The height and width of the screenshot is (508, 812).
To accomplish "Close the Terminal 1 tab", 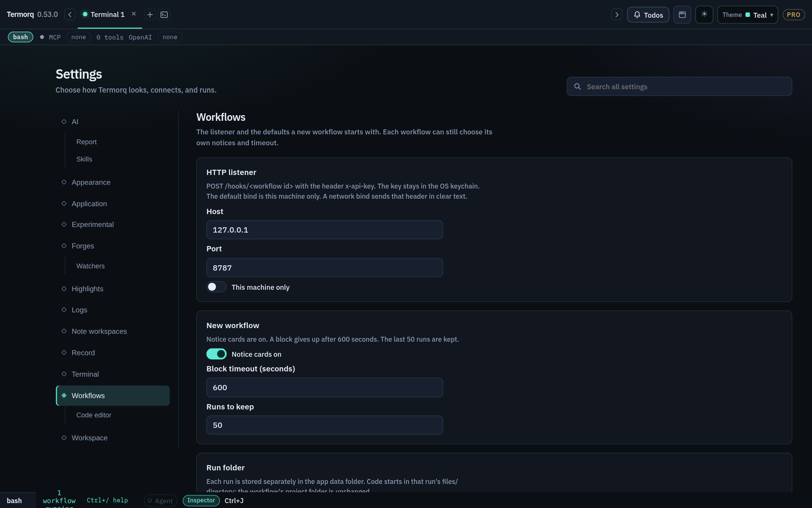I will tap(133, 14).
